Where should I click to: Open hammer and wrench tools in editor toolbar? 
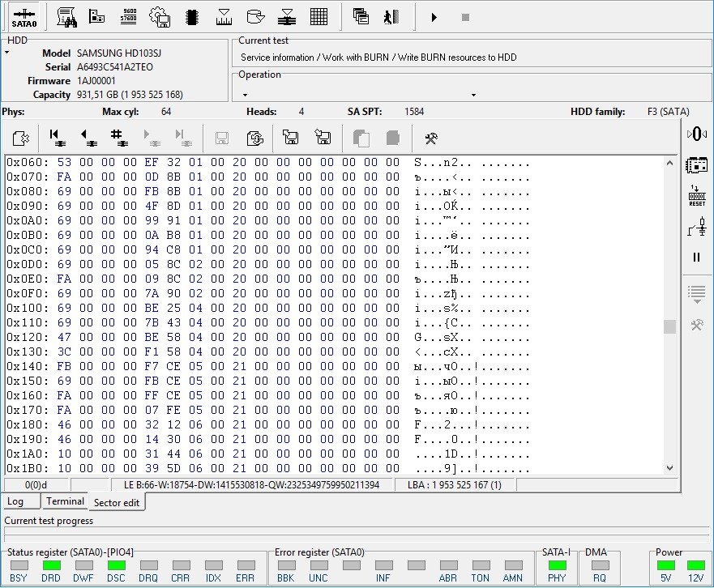tap(431, 138)
